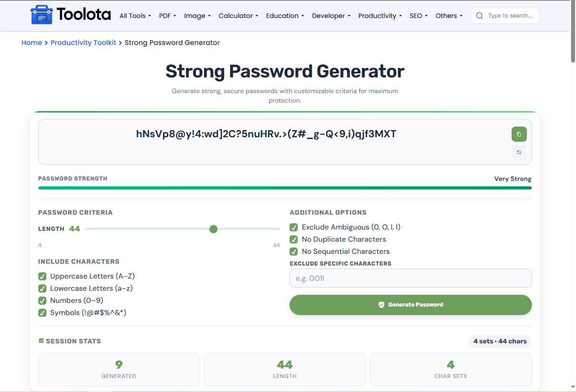Toggle Lowercase Letters (a–z) checkbox
The width and height of the screenshot is (576, 392).
click(42, 288)
